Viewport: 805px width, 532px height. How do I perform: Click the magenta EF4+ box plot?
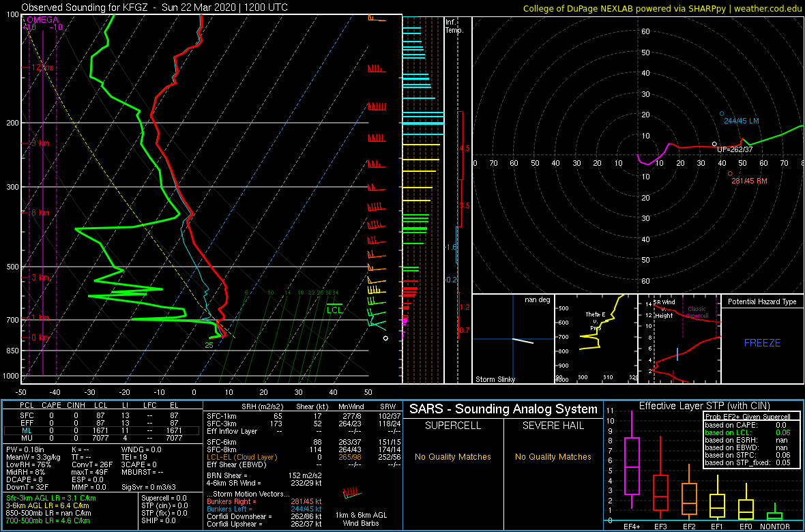tap(632, 466)
